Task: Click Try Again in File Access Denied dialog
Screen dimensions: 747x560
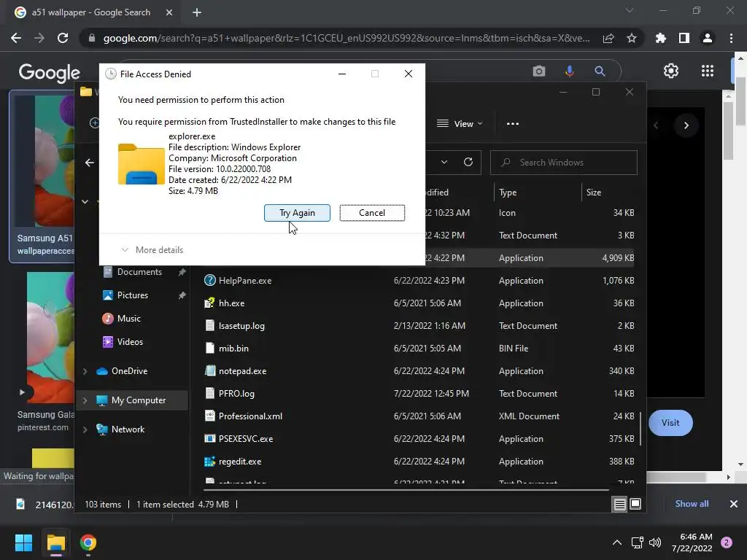Action: (x=297, y=213)
